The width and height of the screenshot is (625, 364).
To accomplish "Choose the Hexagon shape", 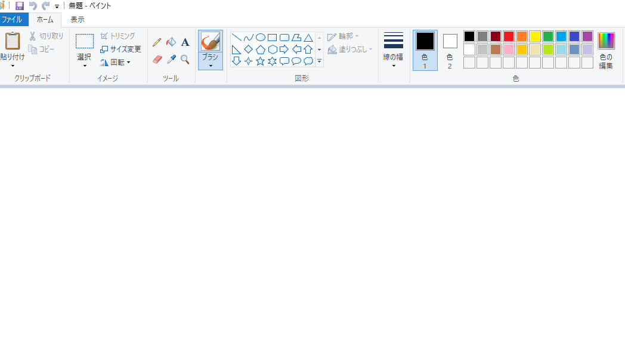I will pyautogui.click(x=272, y=49).
